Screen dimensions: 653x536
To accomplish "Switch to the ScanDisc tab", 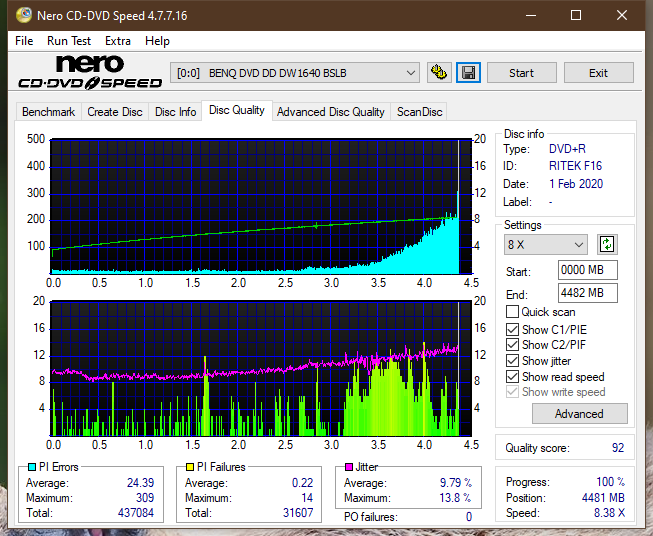I will point(419,112).
